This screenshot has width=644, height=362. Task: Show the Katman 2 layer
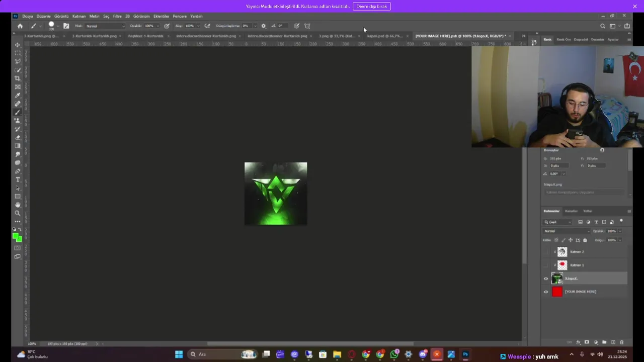546,252
